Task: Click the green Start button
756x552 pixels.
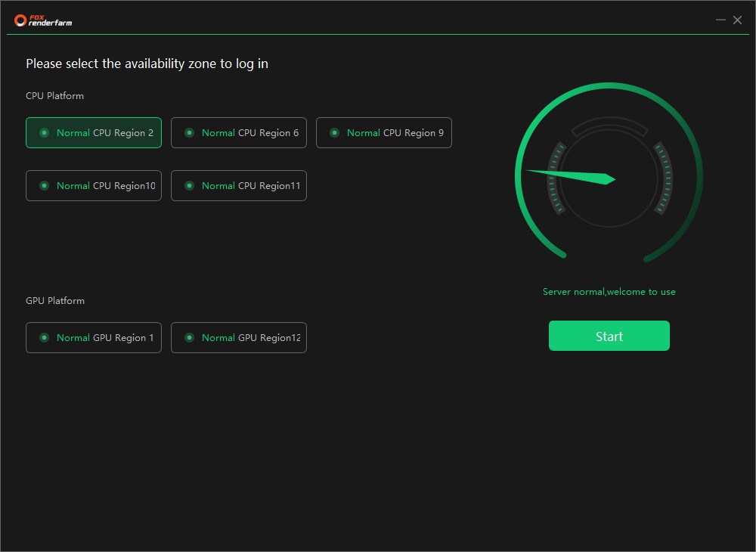Action: point(609,336)
